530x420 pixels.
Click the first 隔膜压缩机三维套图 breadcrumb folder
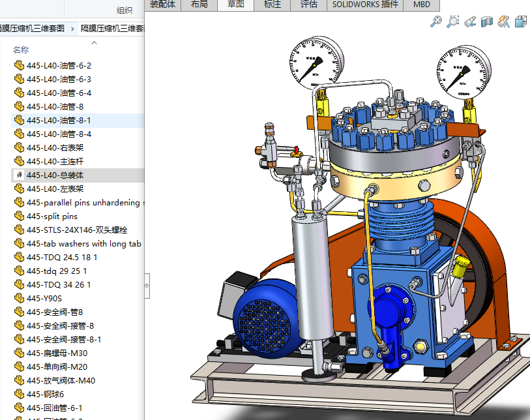pos(33,29)
